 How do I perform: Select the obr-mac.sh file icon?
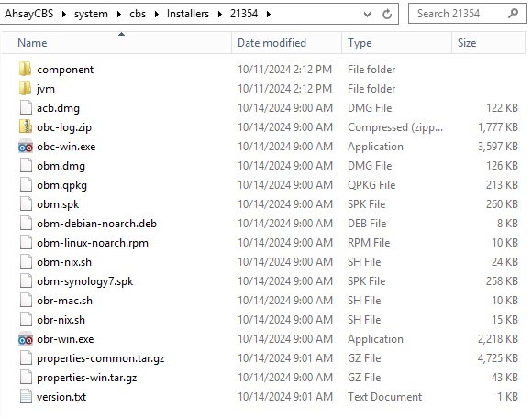click(x=26, y=301)
